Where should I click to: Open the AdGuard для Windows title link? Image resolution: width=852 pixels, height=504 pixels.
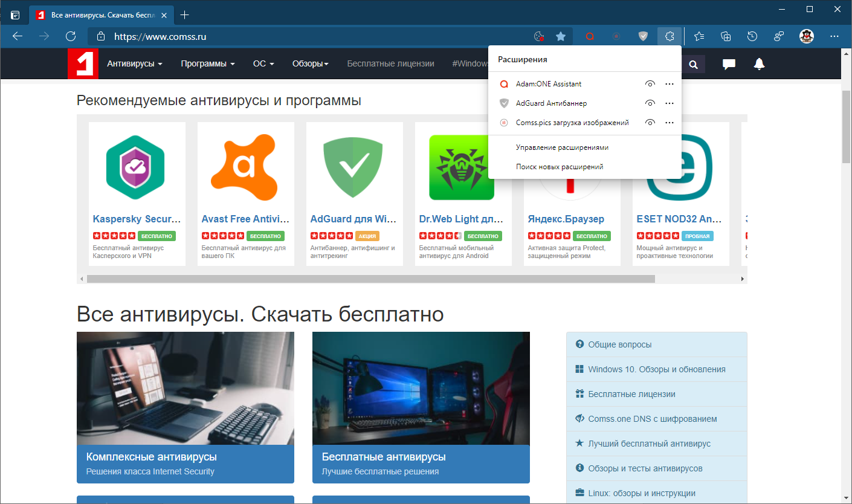click(x=355, y=219)
